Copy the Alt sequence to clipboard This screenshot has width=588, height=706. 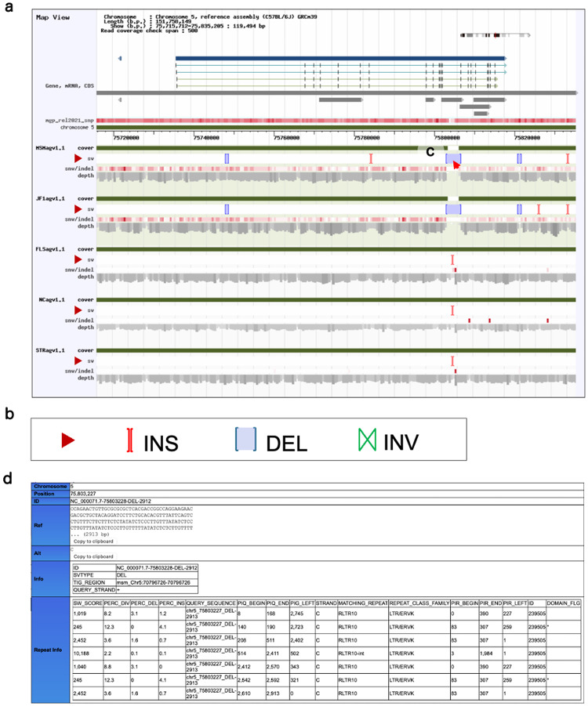(x=93, y=556)
